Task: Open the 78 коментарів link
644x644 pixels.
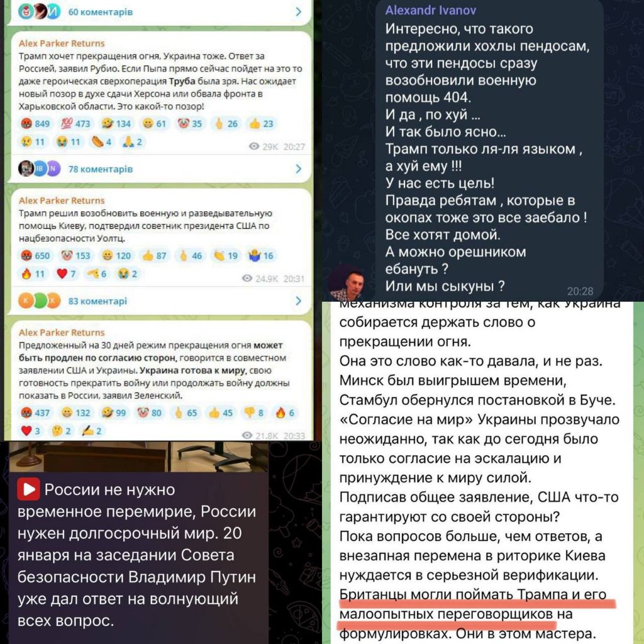Action: (101, 169)
